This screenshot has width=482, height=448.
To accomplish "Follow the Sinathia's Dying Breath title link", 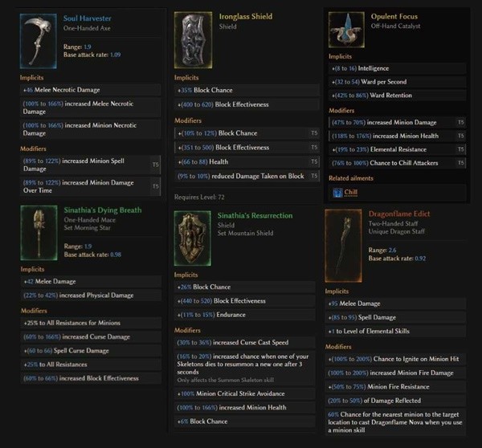I will tap(102, 210).
